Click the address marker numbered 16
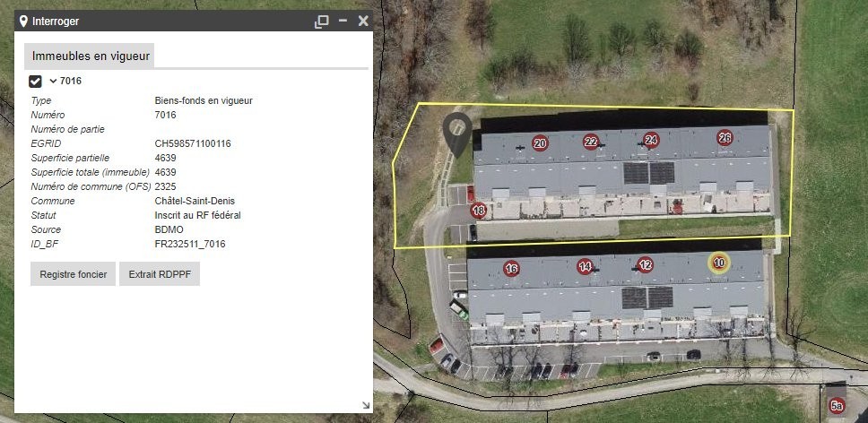The image size is (868, 423). 511,269
